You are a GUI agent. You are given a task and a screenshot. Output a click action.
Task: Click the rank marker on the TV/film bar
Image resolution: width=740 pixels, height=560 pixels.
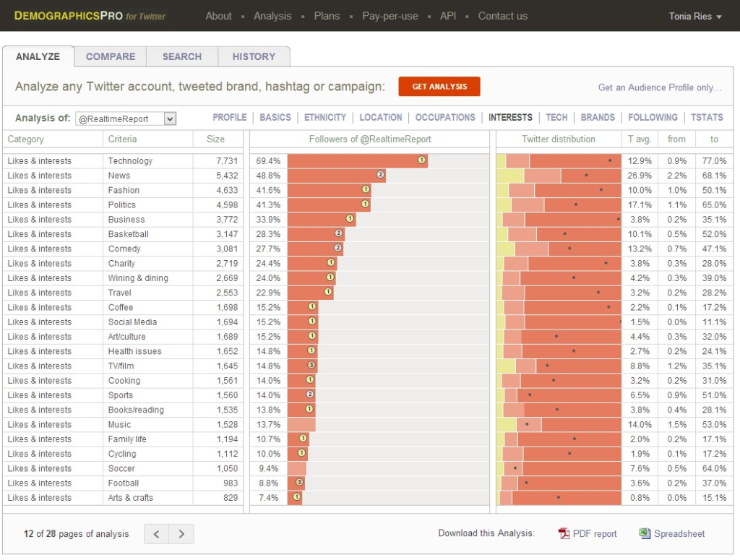(x=311, y=365)
